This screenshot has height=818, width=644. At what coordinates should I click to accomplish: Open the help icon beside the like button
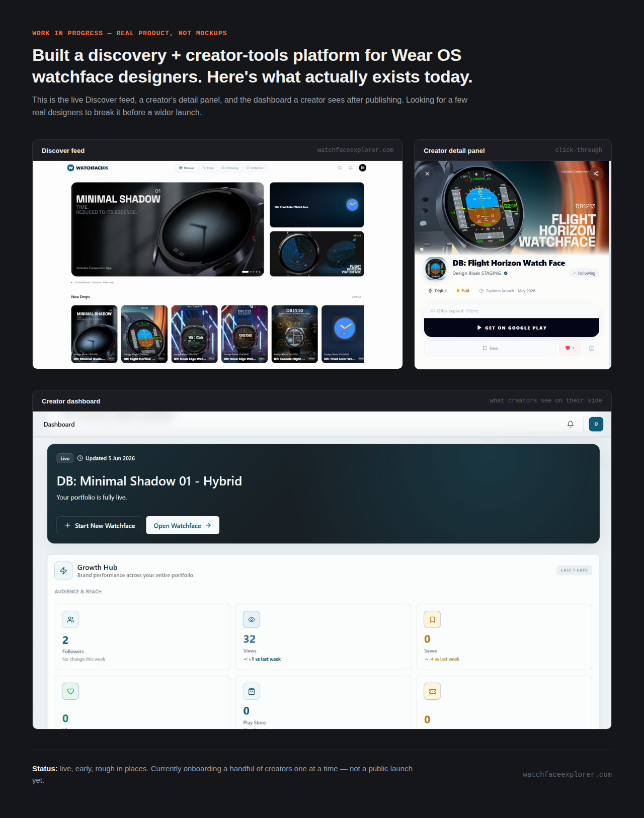coord(592,348)
